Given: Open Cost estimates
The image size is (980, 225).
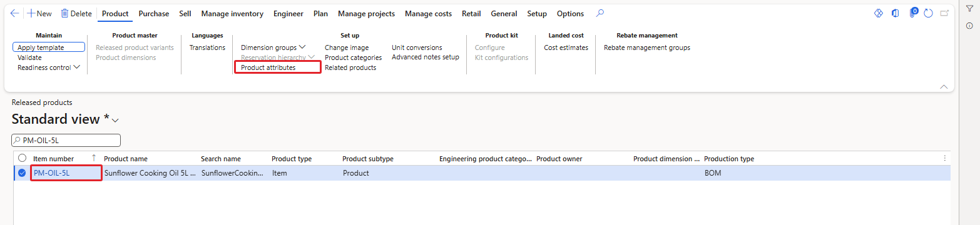Looking at the screenshot, I should click(x=566, y=47).
